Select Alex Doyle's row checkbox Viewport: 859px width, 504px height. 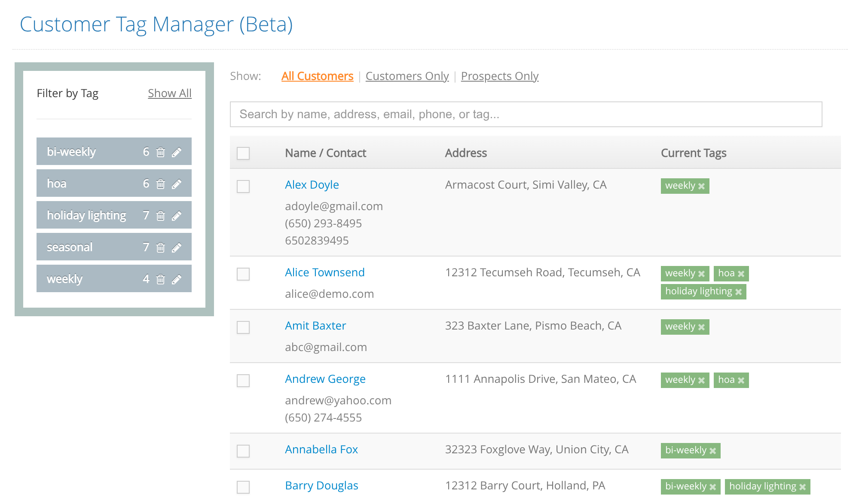point(243,186)
